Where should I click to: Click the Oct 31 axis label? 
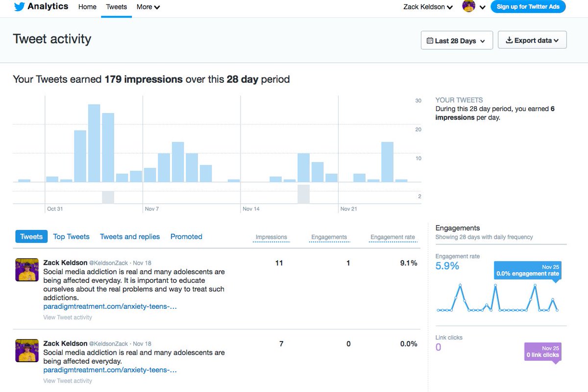point(55,209)
